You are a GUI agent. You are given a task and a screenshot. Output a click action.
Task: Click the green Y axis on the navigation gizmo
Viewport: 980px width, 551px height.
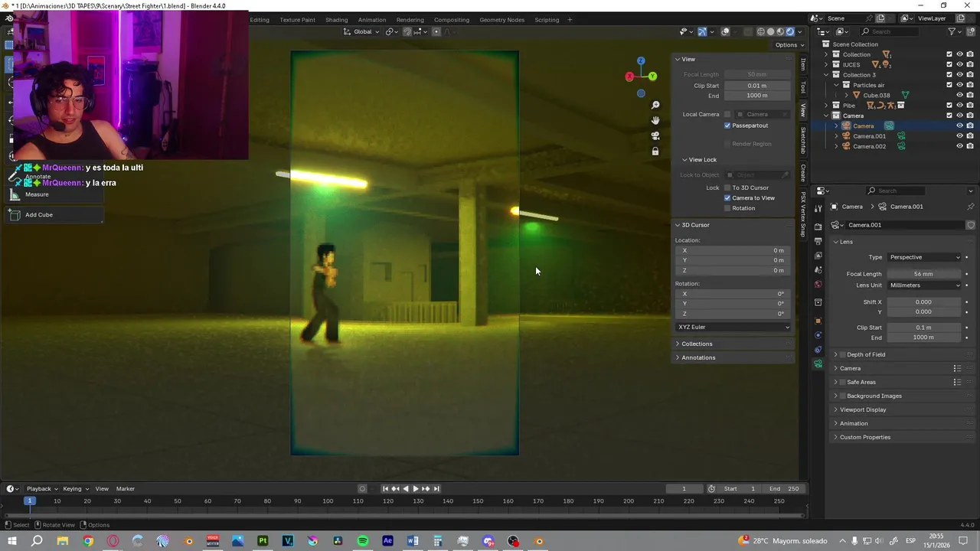pyautogui.click(x=652, y=77)
